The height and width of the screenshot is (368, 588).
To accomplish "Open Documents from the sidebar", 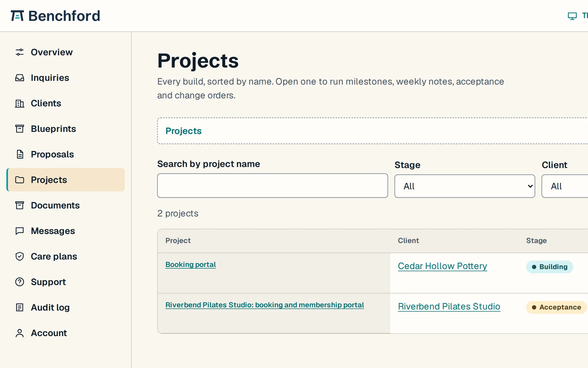I will tap(66, 205).
